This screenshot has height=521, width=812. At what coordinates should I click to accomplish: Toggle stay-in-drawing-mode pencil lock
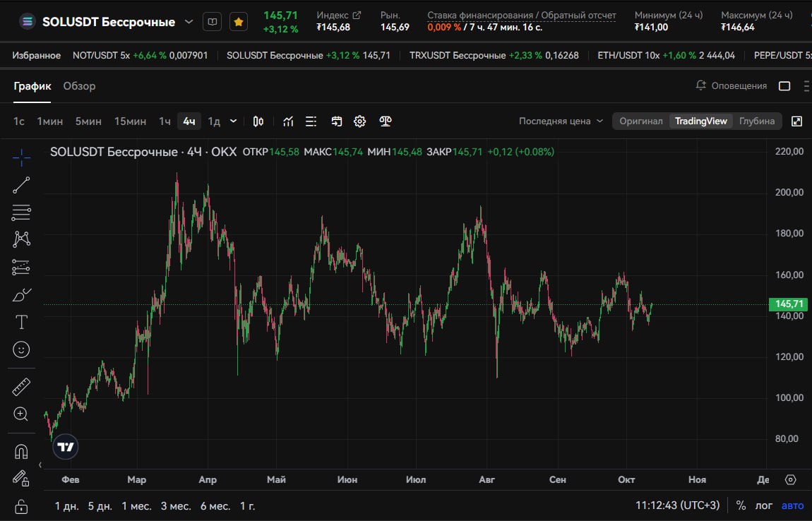(x=21, y=478)
